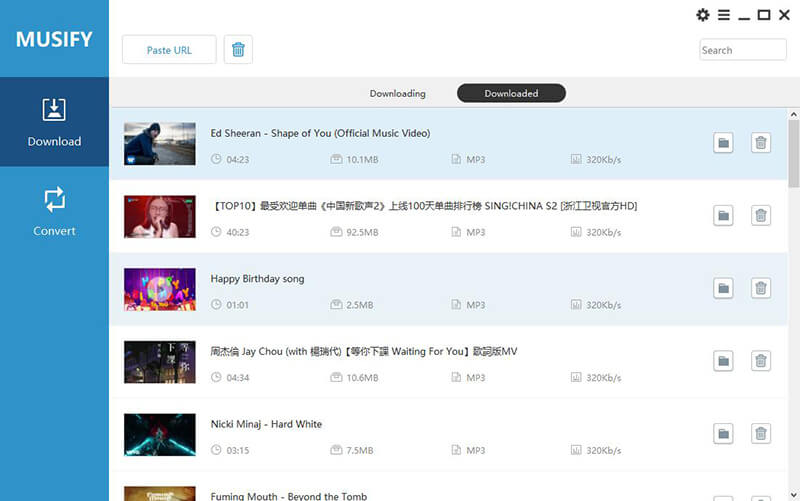800x501 pixels.
Task: Click the Jay Chou MV thumbnail
Action: pyautogui.click(x=160, y=362)
